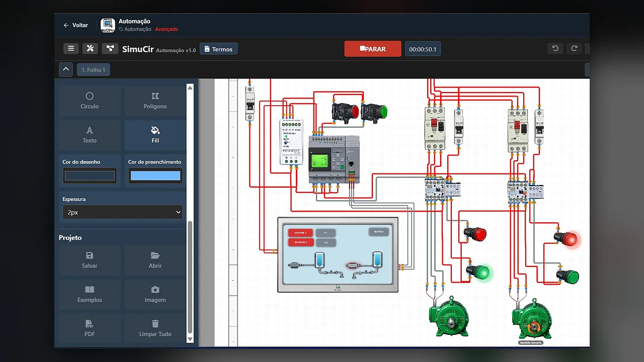Export the circuit as Imagem

click(x=155, y=295)
